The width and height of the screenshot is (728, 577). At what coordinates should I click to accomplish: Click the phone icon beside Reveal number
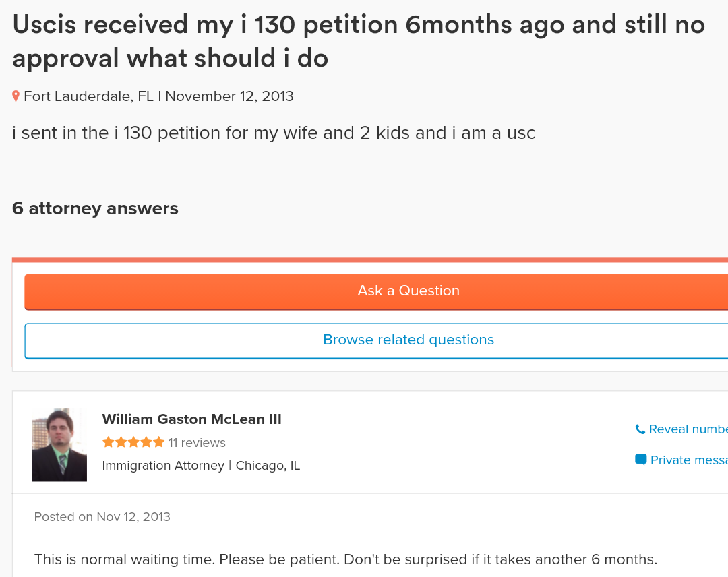click(640, 429)
